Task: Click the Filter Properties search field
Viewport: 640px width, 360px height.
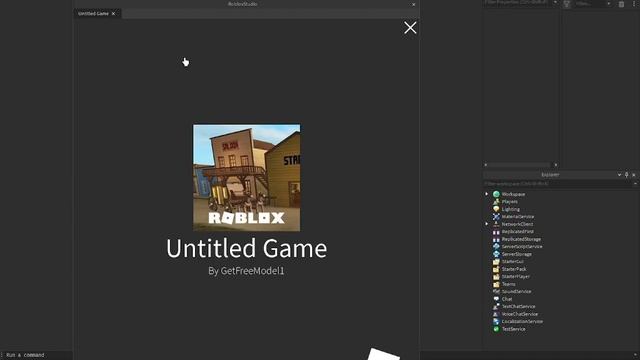Action: [517, 3]
